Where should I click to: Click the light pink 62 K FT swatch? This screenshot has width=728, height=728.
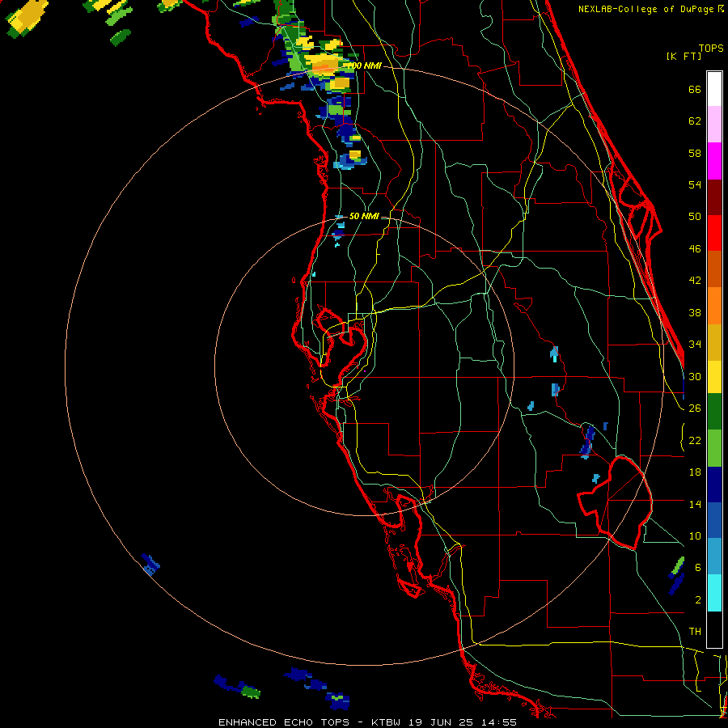point(714,124)
